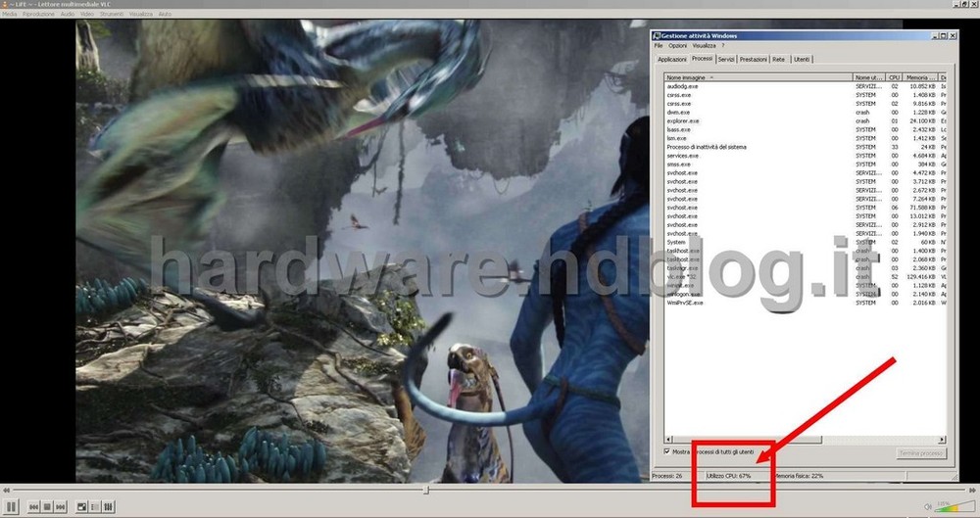Image resolution: width=980 pixels, height=518 pixels.
Task: Switch to the Servizi tab
Action: (726, 60)
